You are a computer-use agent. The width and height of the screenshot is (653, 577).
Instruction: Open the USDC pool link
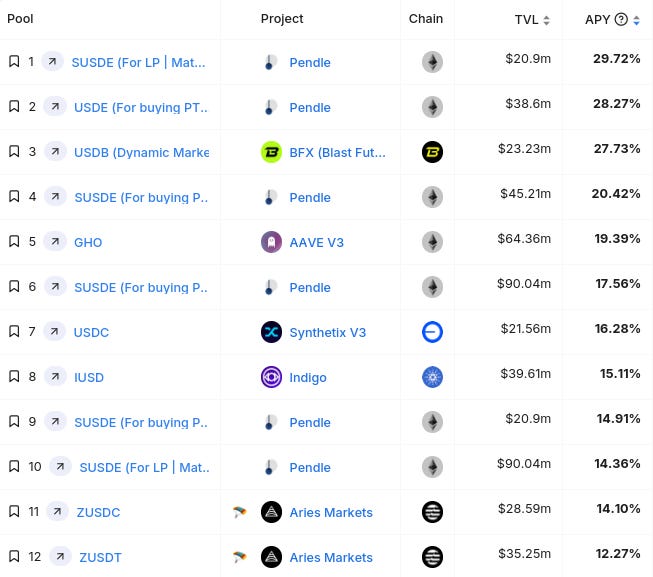(x=91, y=332)
